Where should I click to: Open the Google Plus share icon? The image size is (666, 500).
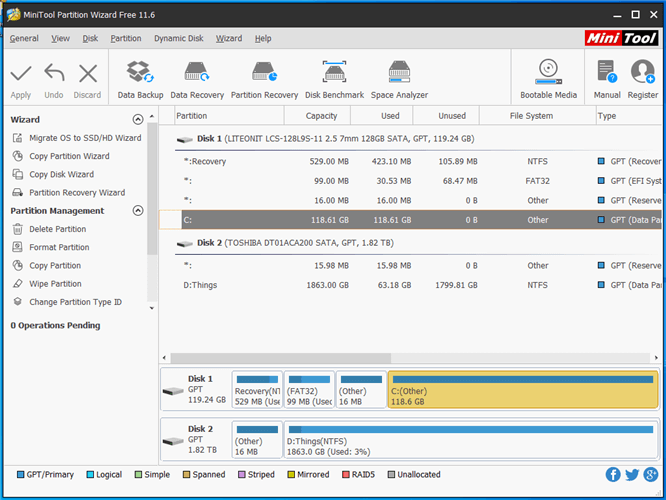click(650, 475)
